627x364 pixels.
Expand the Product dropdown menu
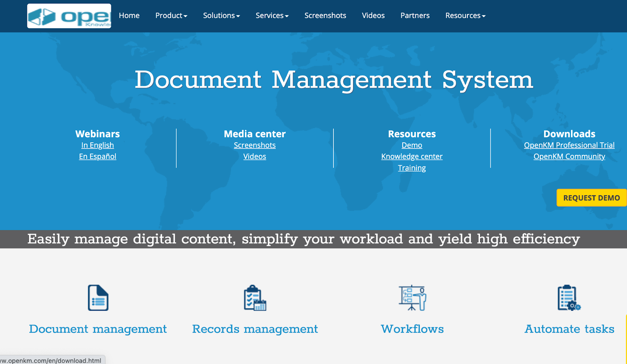[171, 16]
